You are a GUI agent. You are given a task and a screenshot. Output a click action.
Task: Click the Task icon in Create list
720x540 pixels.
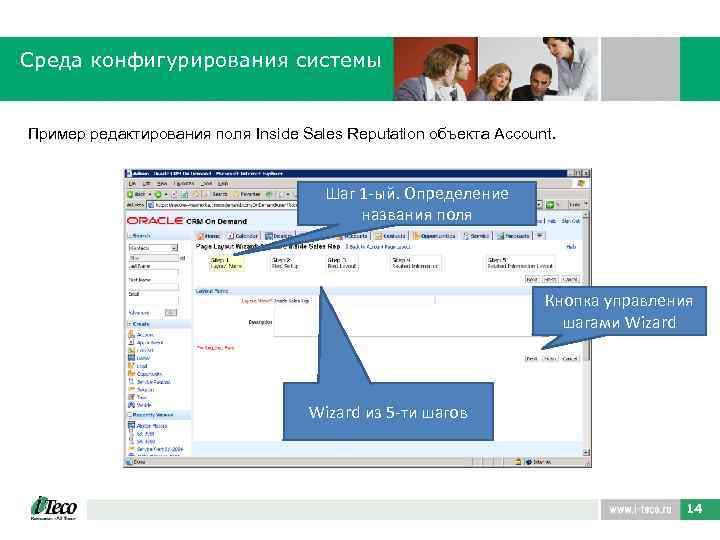click(131, 397)
